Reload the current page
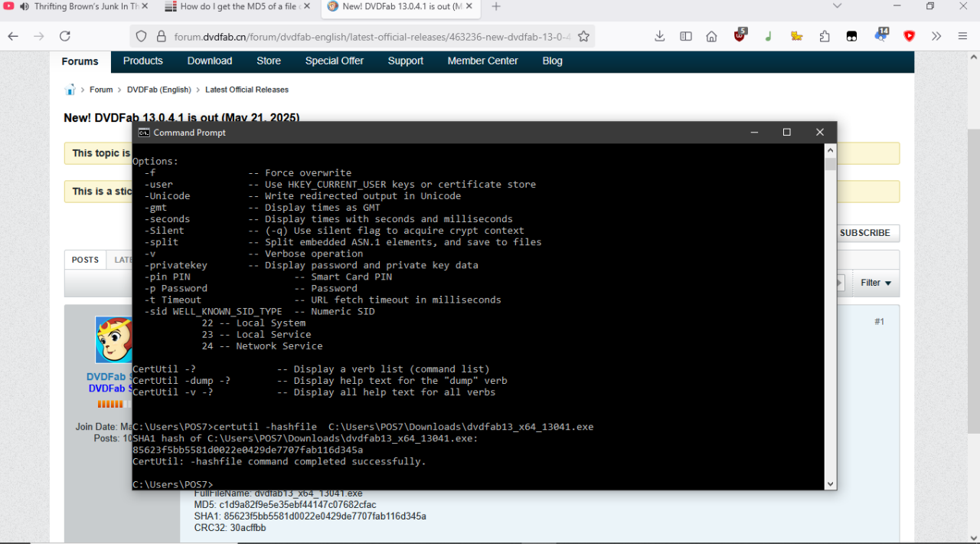980x544 pixels. (65, 36)
